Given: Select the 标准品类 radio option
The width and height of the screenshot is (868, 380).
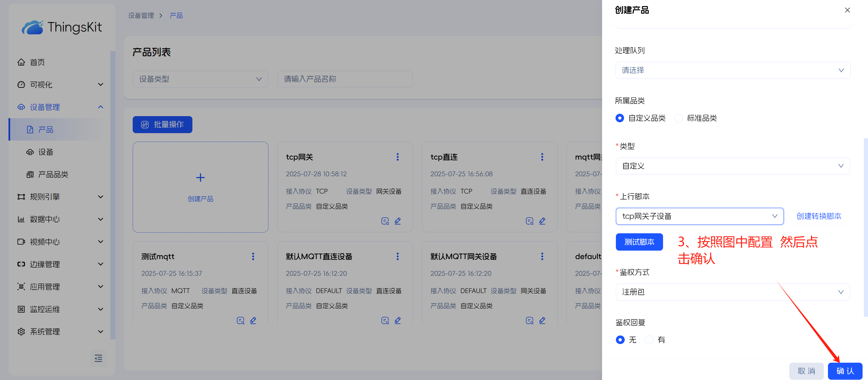Looking at the screenshot, I should click(679, 118).
